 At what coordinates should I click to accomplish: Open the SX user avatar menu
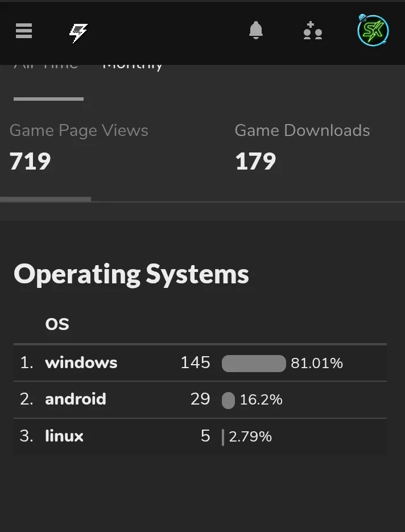click(373, 31)
